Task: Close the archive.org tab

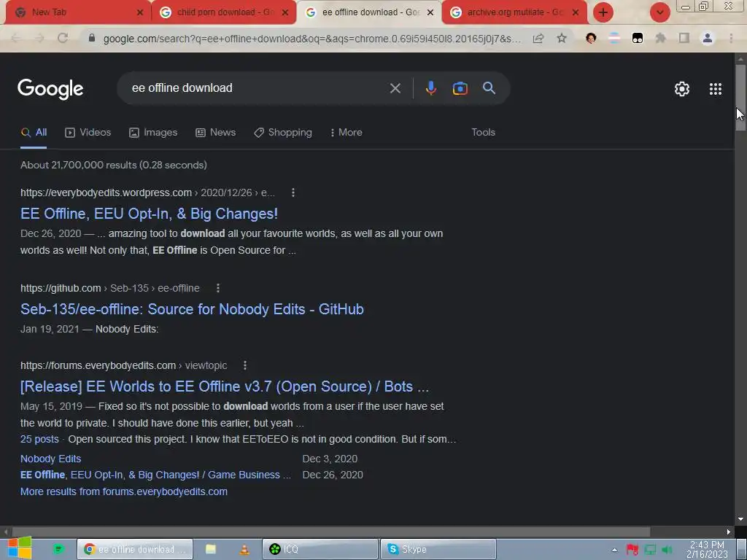Action: (576, 12)
